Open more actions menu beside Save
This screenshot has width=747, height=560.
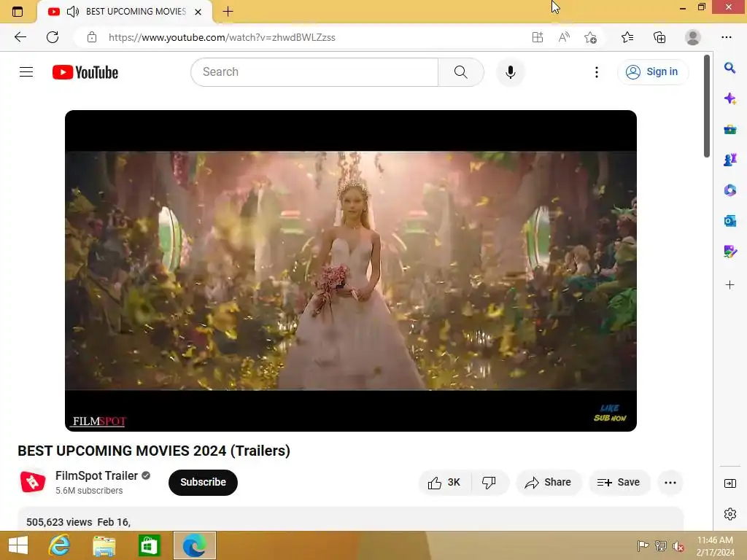point(670,483)
